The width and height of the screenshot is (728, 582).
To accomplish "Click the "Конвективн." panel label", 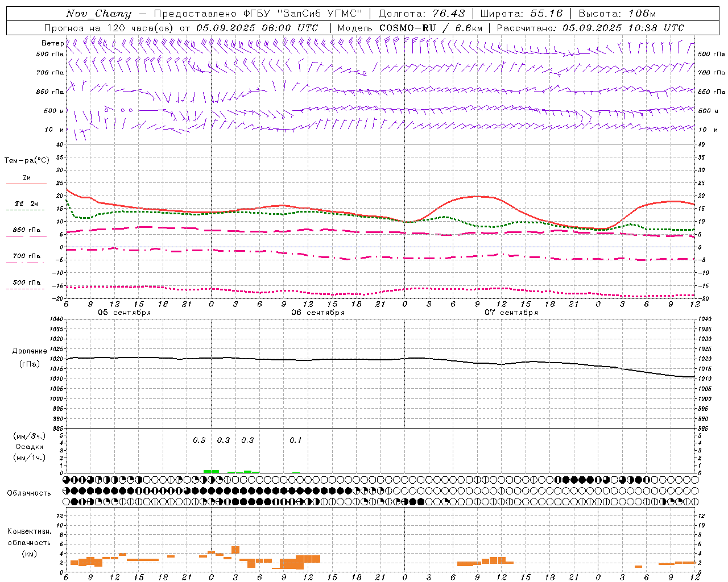I will 29,531.
